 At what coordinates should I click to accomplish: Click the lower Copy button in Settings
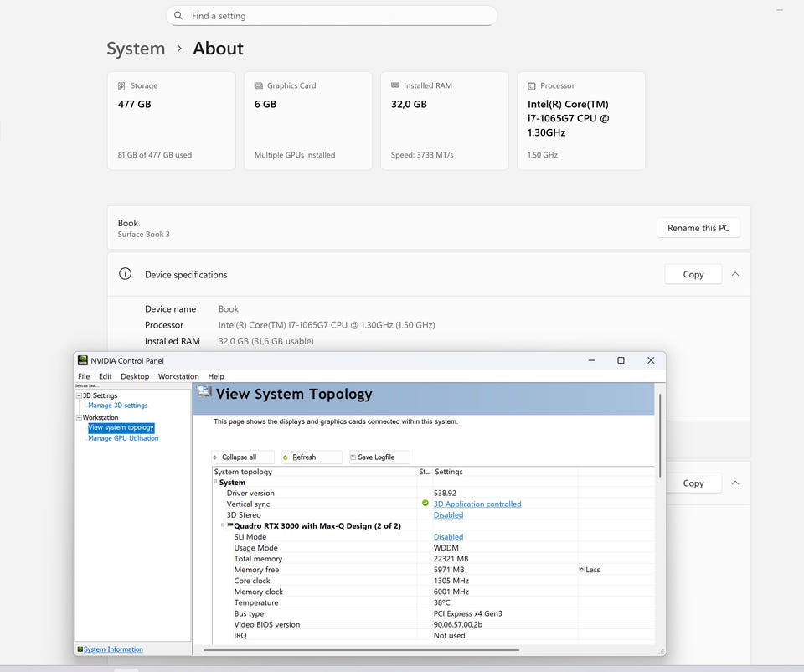(x=693, y=483)
